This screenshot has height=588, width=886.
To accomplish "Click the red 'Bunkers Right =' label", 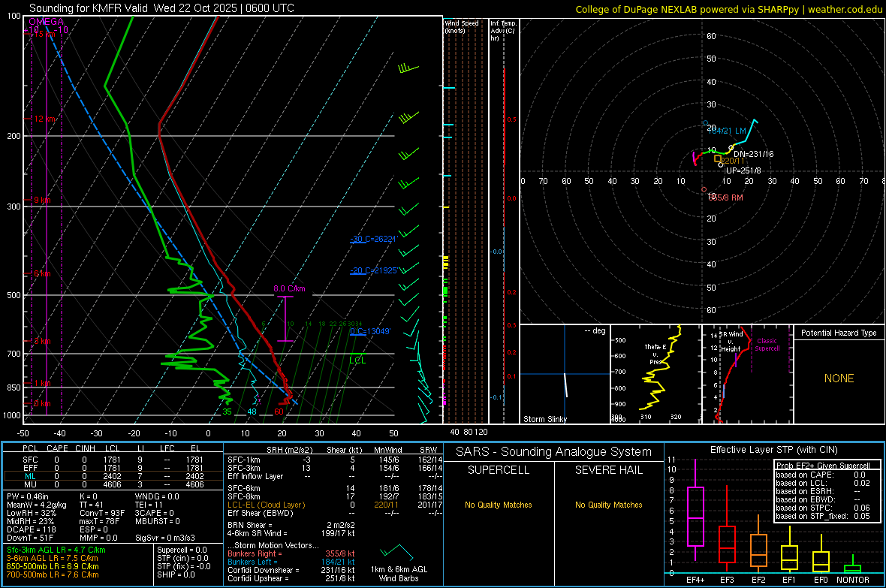I will pyautogui.click(x=255, y=553).
